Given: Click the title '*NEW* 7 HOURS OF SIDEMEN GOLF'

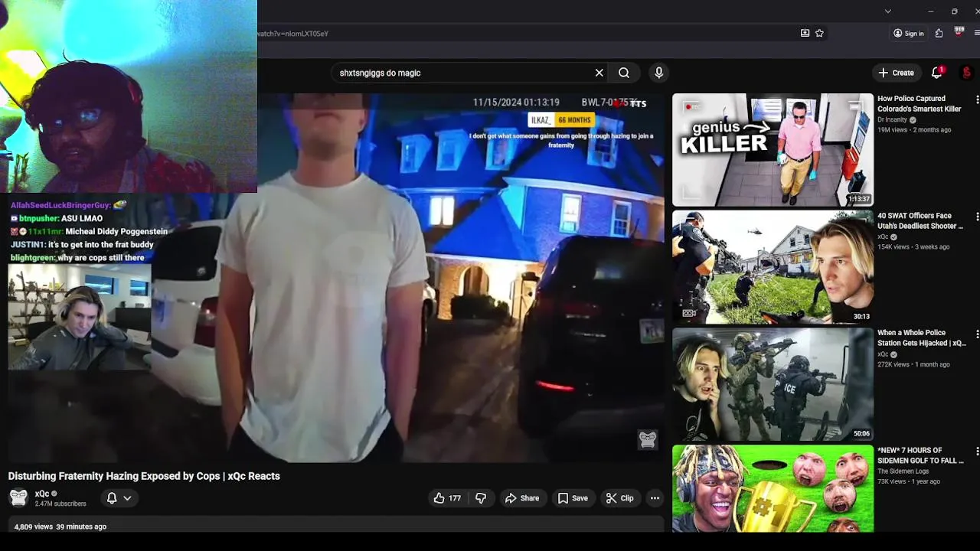Looking at the screenshot, I should coord(921,455).
